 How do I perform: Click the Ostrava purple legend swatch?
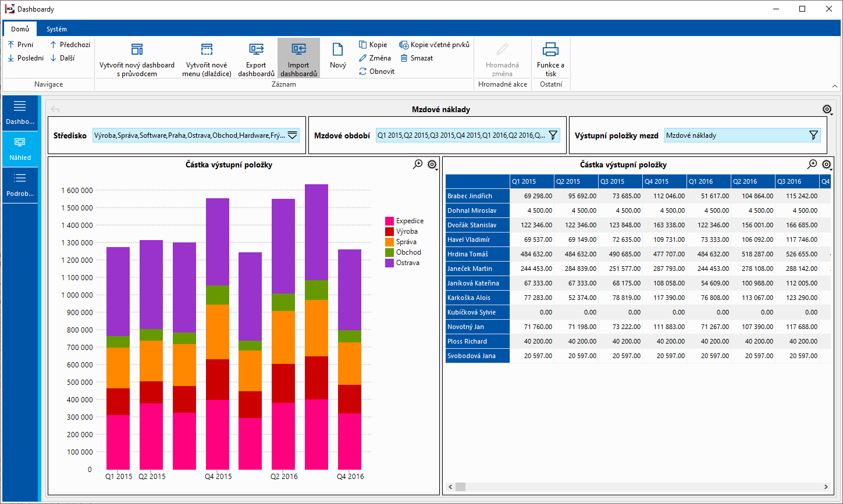click(x=389, y=263)
